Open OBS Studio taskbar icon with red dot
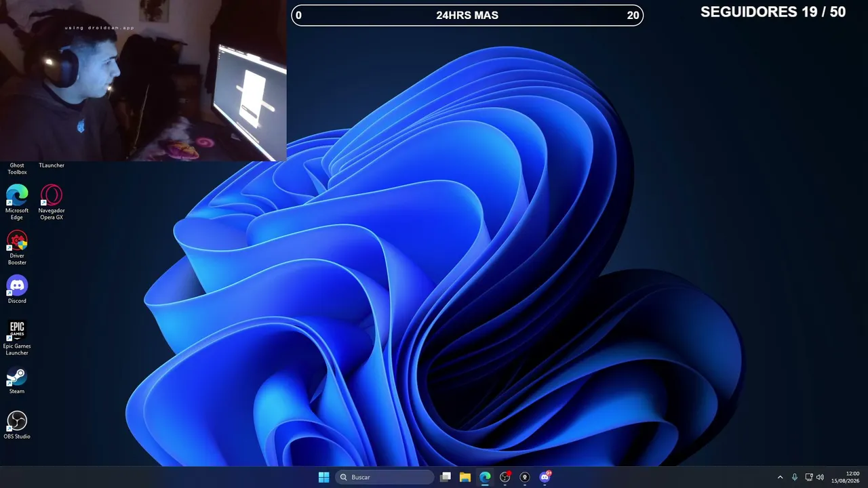 (505, 477)
